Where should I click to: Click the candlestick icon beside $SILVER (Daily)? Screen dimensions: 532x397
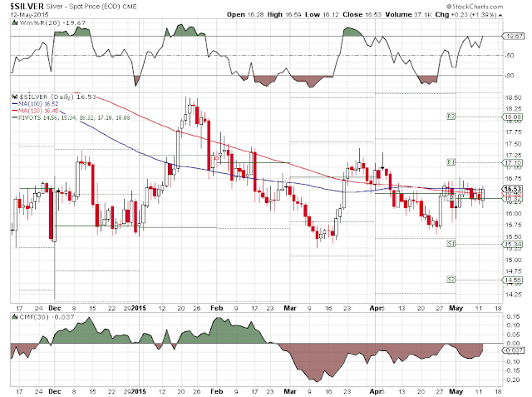(x=15, y=97)
